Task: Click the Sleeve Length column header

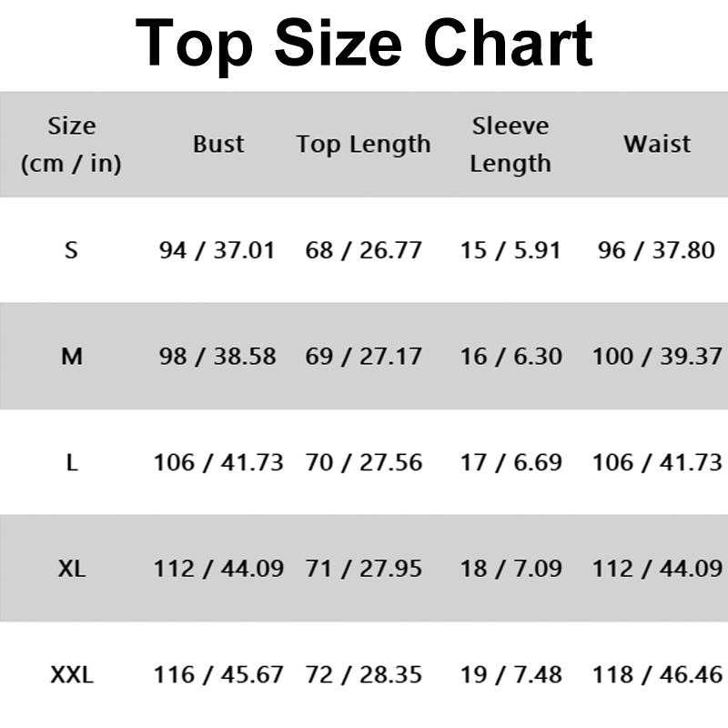Action: [x=511, y=145]
